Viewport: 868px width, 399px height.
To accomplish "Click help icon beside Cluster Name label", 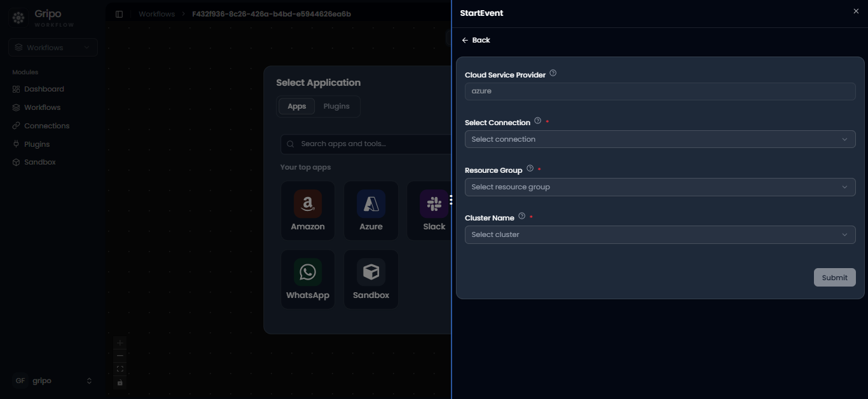I will coord(521,217).
